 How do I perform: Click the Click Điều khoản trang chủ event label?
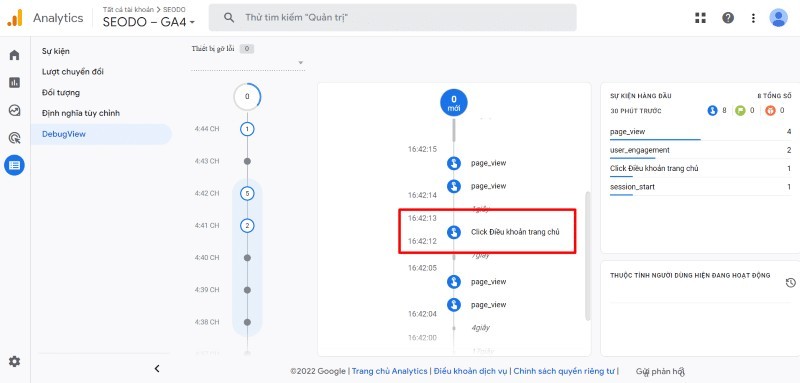pyautogui.click(x=515, y=232)
